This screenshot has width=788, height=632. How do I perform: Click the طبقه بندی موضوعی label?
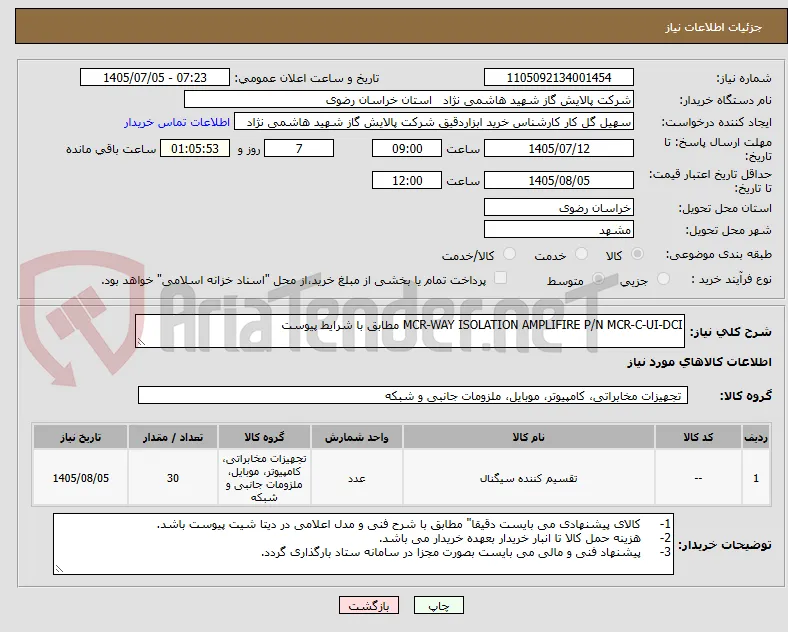pyautogui.click(x=719, y=254)
